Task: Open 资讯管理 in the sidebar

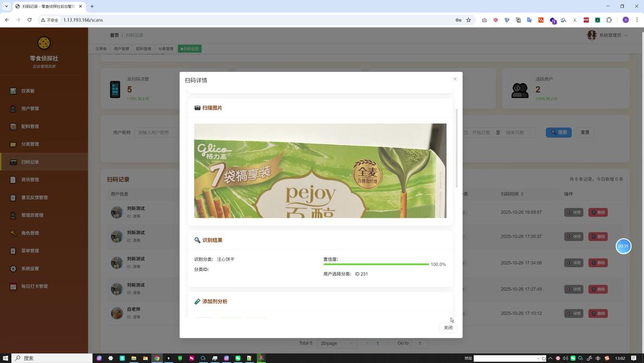Action: (44, 180)
